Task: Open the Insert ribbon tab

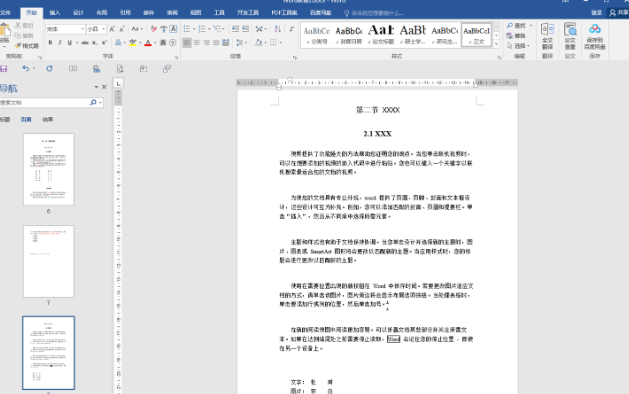Action: tap(55, 13)
